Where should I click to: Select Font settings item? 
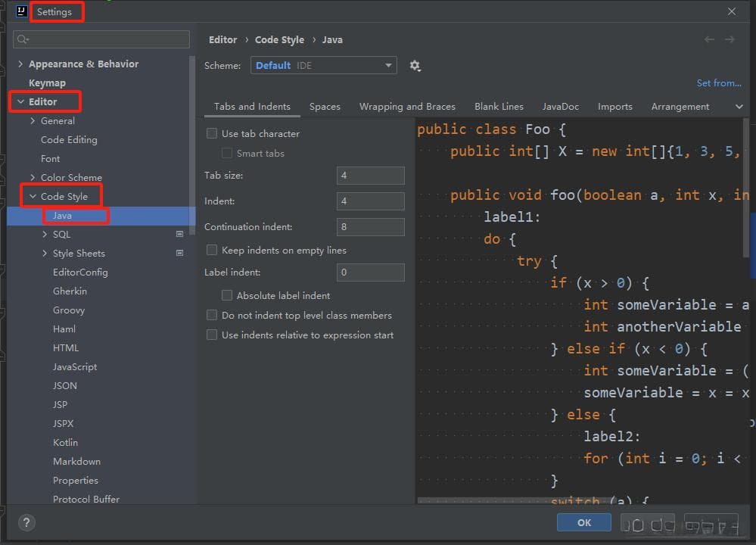pyautogui.click(x=50, y=158)
